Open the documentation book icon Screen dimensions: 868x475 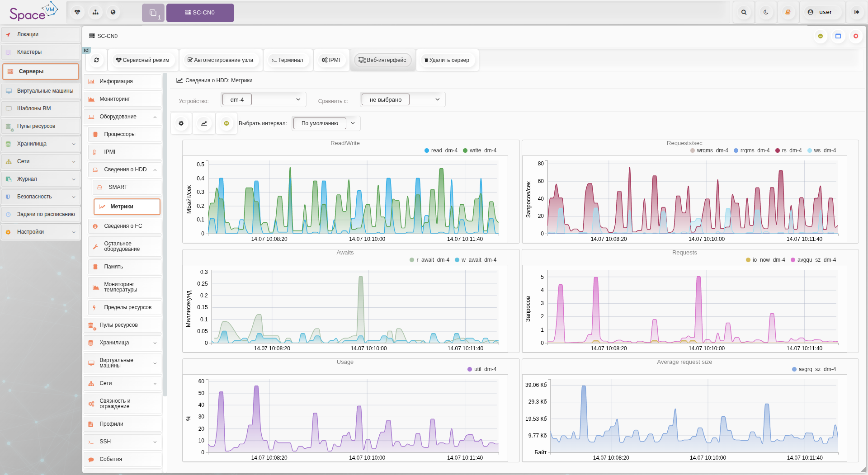coord(788,13)
